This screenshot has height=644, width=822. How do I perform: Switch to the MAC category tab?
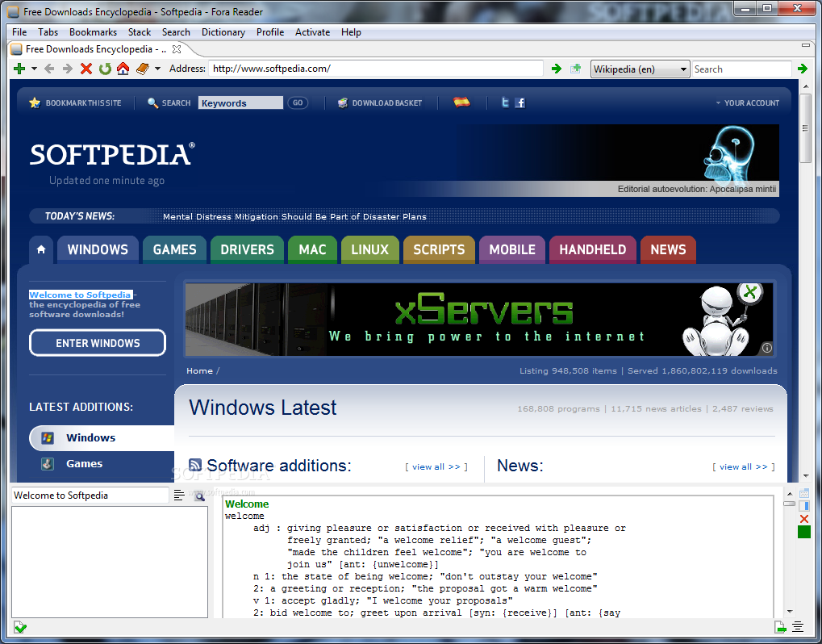312,249
